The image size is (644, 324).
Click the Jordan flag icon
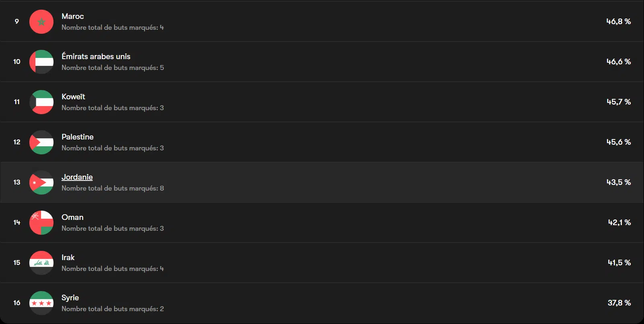pos(41,183)
